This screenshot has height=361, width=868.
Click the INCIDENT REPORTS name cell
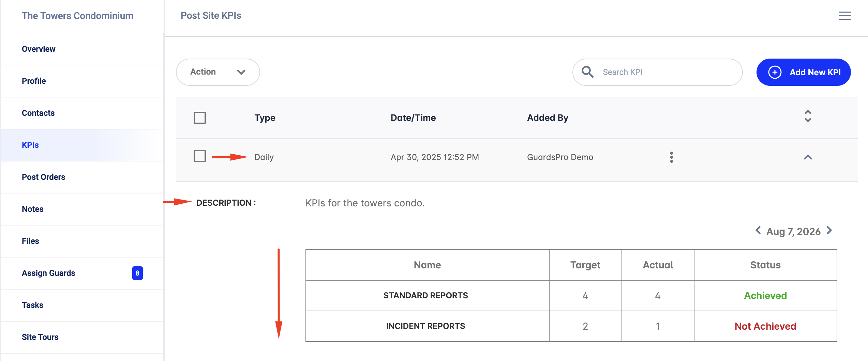[x=427, y=326]
